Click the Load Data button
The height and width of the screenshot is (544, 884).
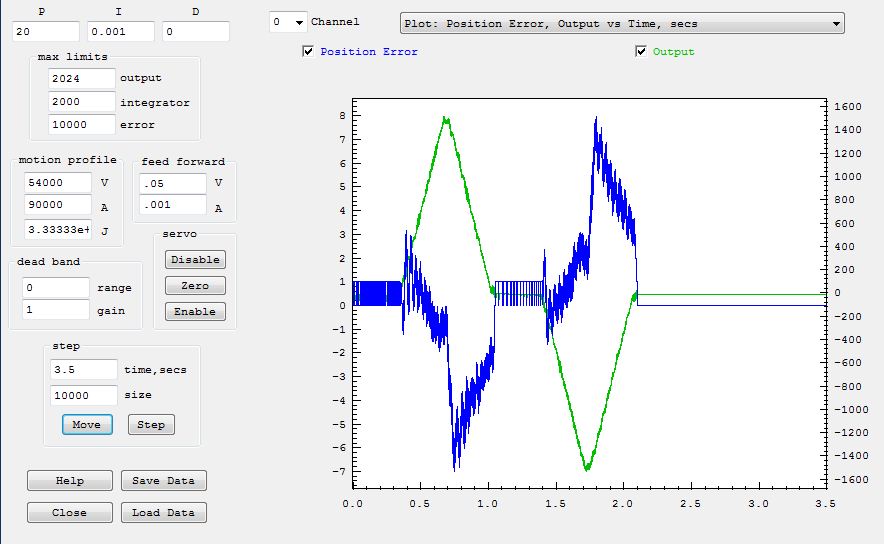click(164, 512)
